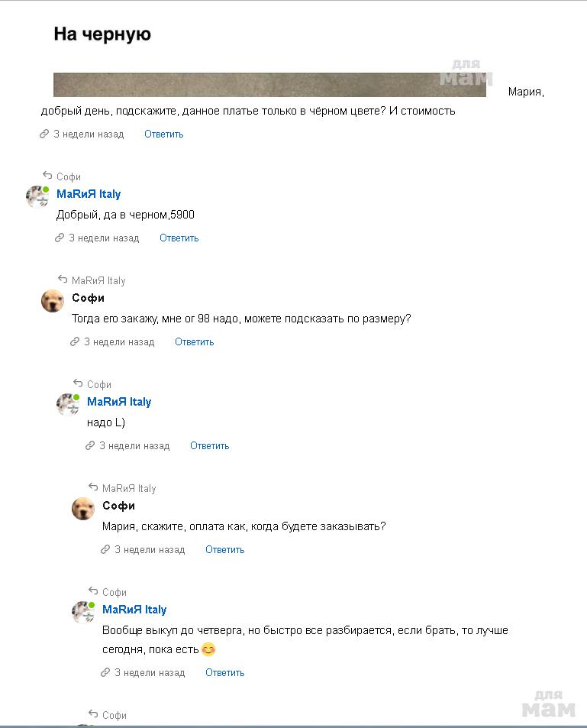Click permalink chain icon below "Добрый, да в черном,5900"
This screenshot has height=728, width=587.
coord(60,238)
